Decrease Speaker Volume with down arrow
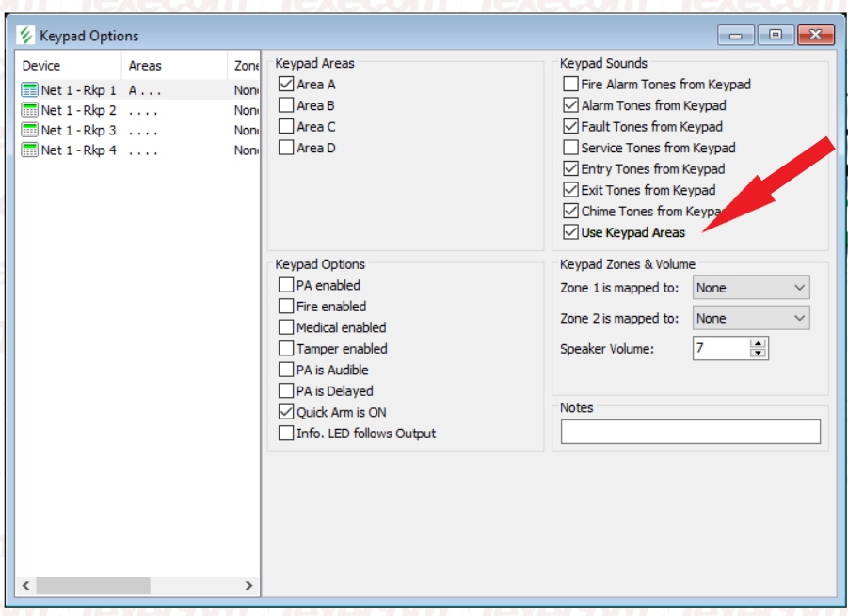 pos(759,354)
